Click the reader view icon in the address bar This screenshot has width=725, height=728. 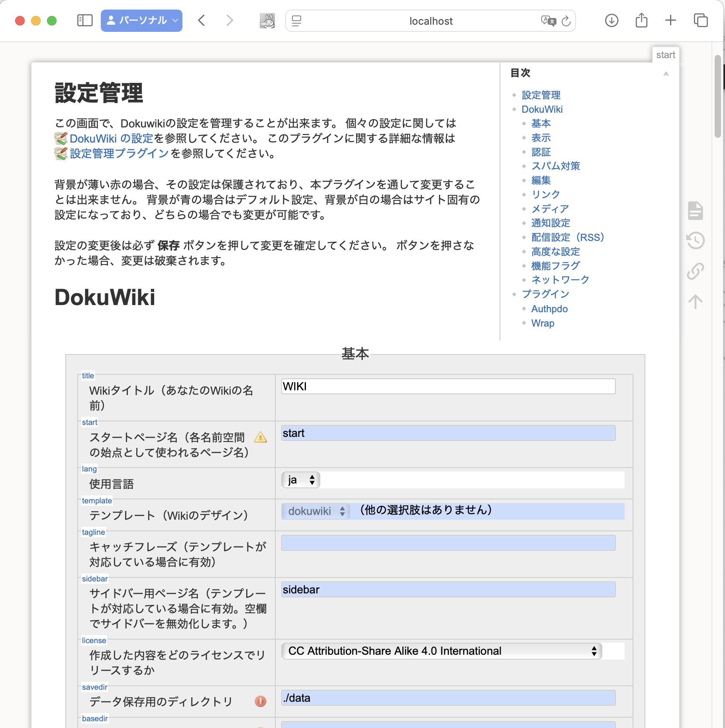point(296,21)
